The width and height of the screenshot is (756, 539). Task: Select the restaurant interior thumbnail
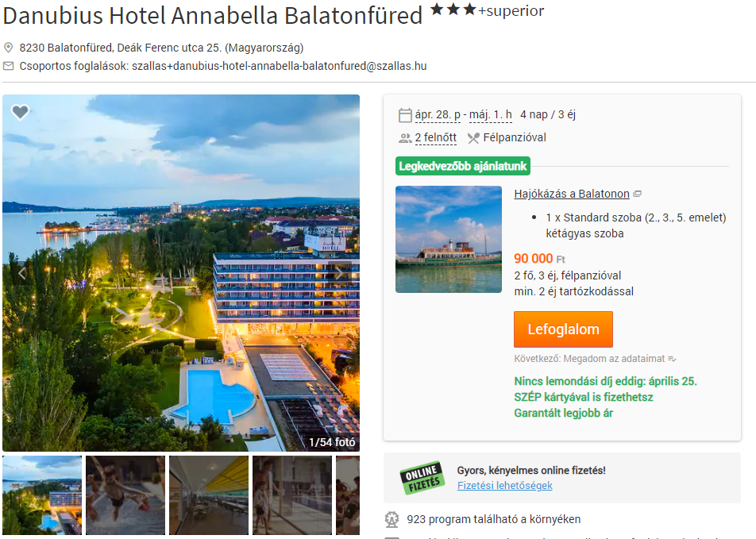[209, 495]
